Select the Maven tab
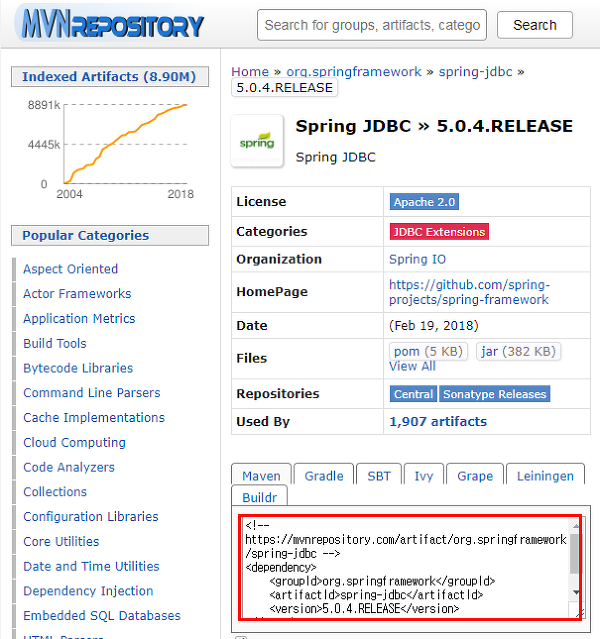This screenshot has width=600, height=639. click(261, 476)
